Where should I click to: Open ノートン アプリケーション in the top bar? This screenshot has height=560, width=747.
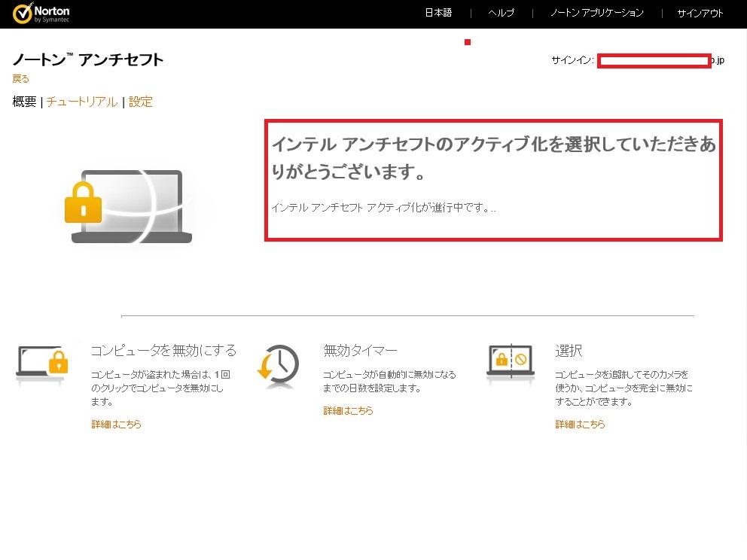tap(597, 13)
